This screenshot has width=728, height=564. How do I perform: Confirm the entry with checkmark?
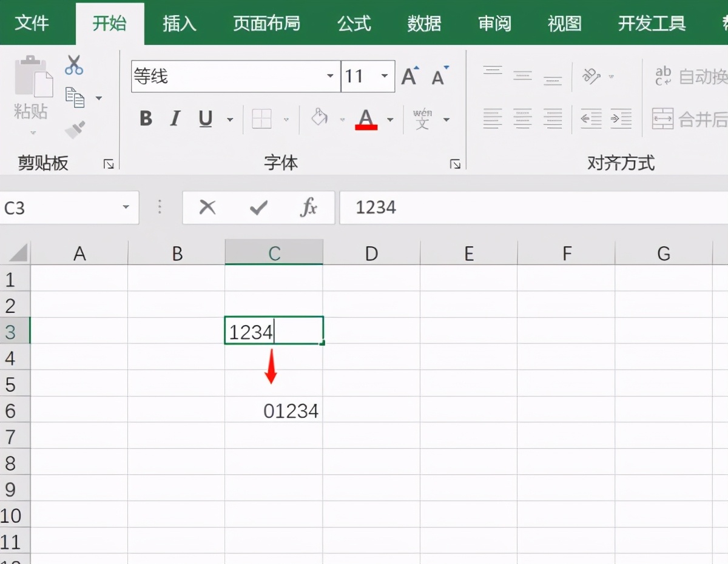tap(258, 208)
